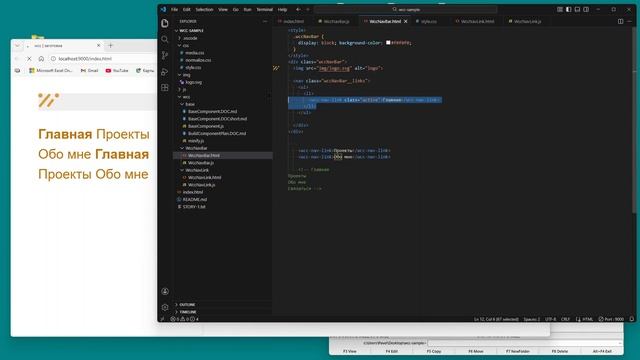Toggle the primary side bar
Image resolution: width=640 pixels, height=360 pixels.
click(569, 9)
